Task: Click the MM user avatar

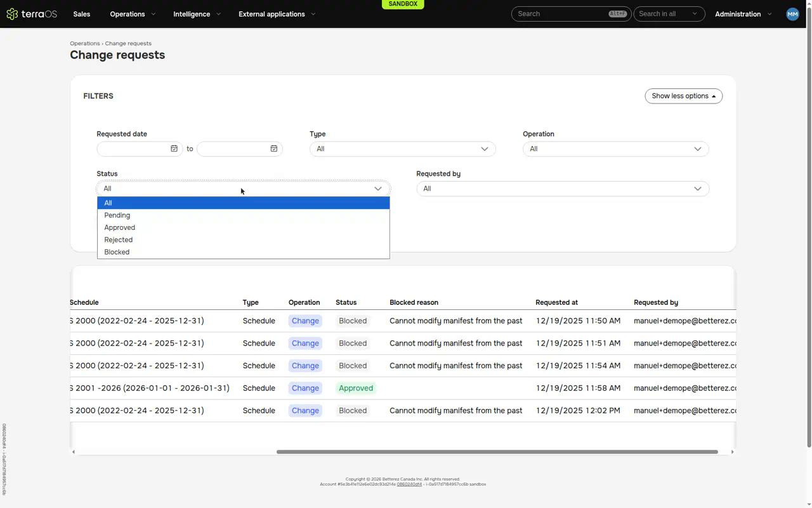Action: point(792,14)
